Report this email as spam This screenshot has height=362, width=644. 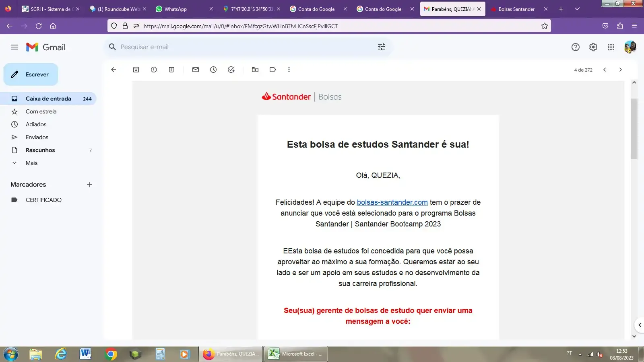tap(154, 70)
